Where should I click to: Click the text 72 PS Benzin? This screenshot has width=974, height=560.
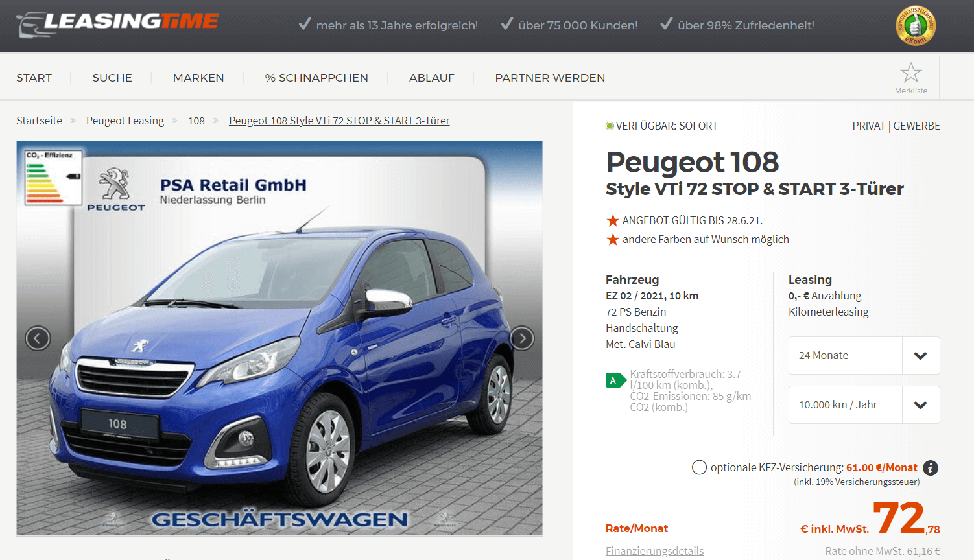[635, 312]
